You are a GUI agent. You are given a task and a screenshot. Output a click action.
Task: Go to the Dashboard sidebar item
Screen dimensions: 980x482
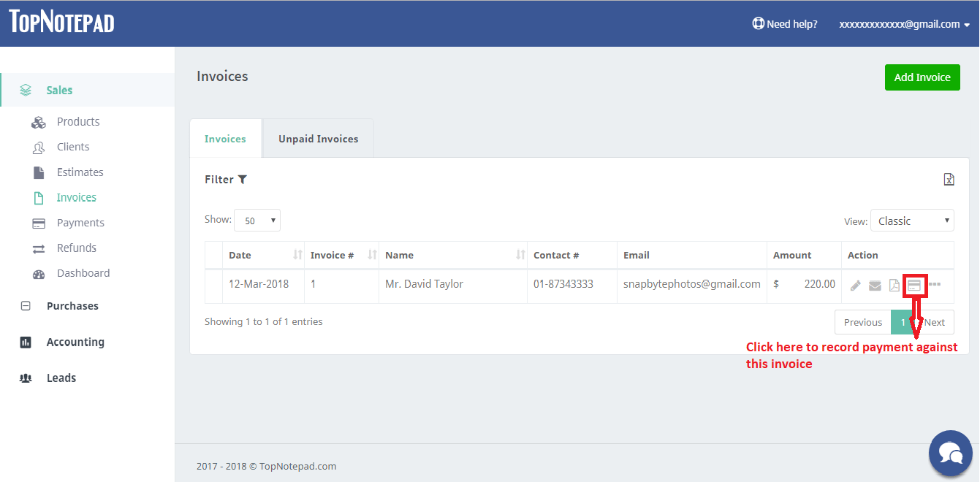[x=83, y=273]
